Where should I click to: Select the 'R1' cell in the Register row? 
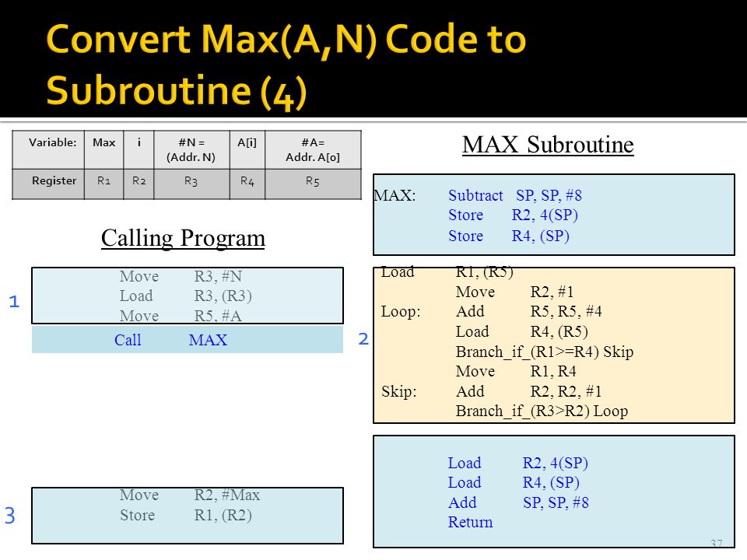(x=103, y=184)
